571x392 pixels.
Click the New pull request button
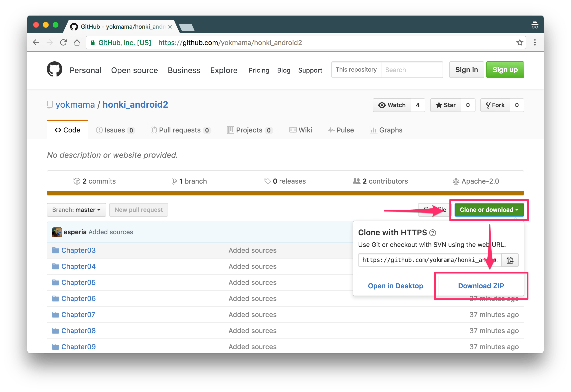click(x=139, y=210)
